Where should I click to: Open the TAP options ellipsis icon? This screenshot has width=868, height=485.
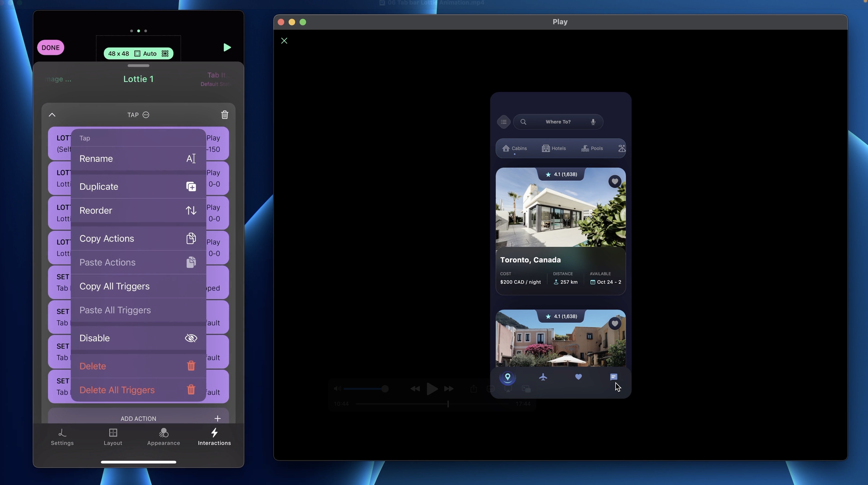point(146,115)
